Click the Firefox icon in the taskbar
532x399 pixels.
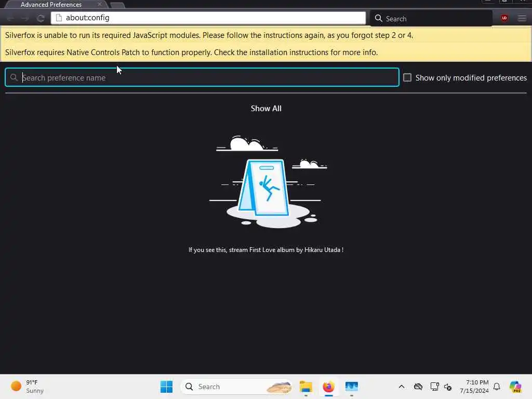click(x=328, y=387)
